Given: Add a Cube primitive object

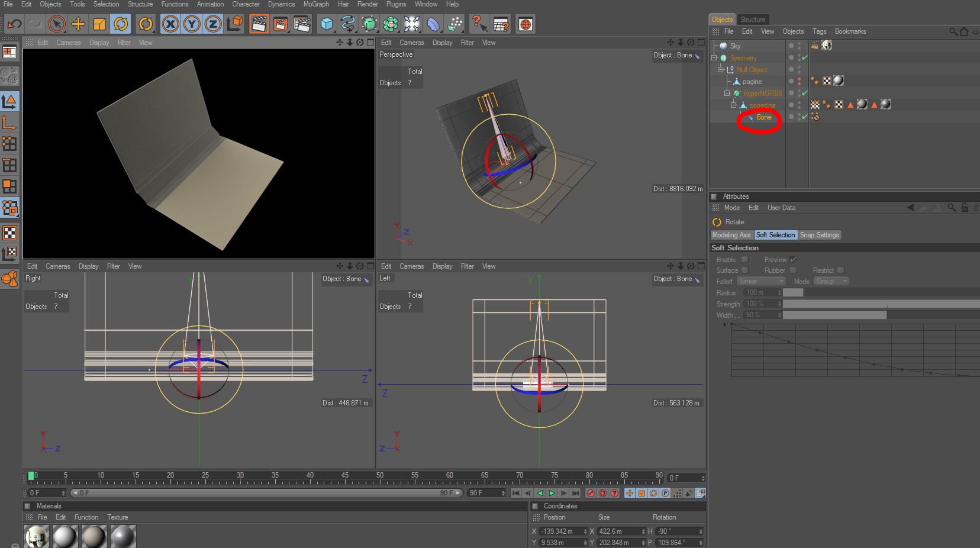Looking at the screenshot, I should pyautogui.click(x=327, y=24).
